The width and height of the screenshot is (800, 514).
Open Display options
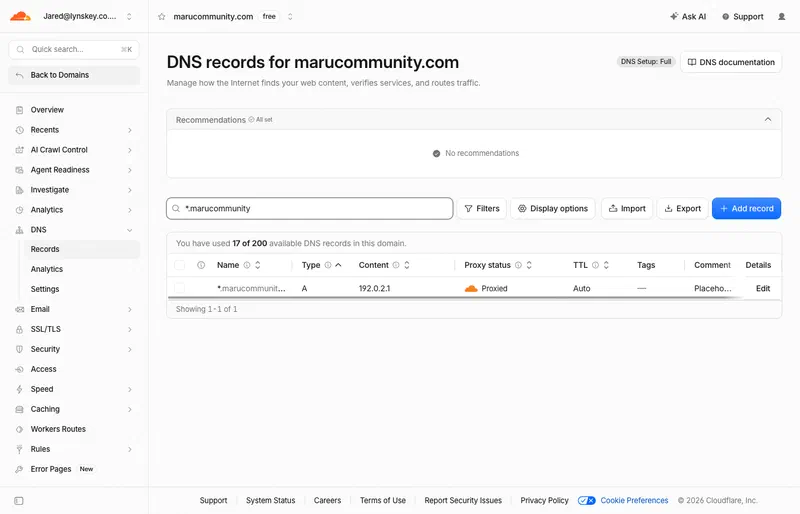(553, 208)
